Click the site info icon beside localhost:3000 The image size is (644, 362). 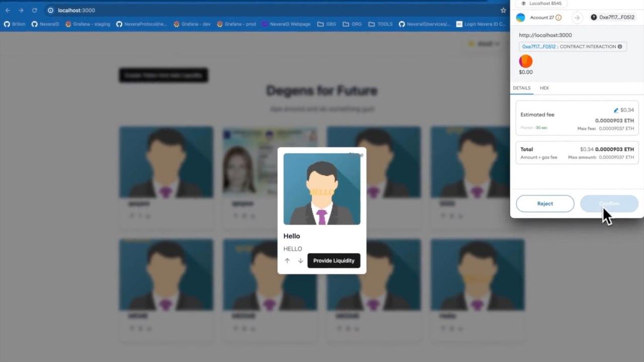tap(50, 10)
